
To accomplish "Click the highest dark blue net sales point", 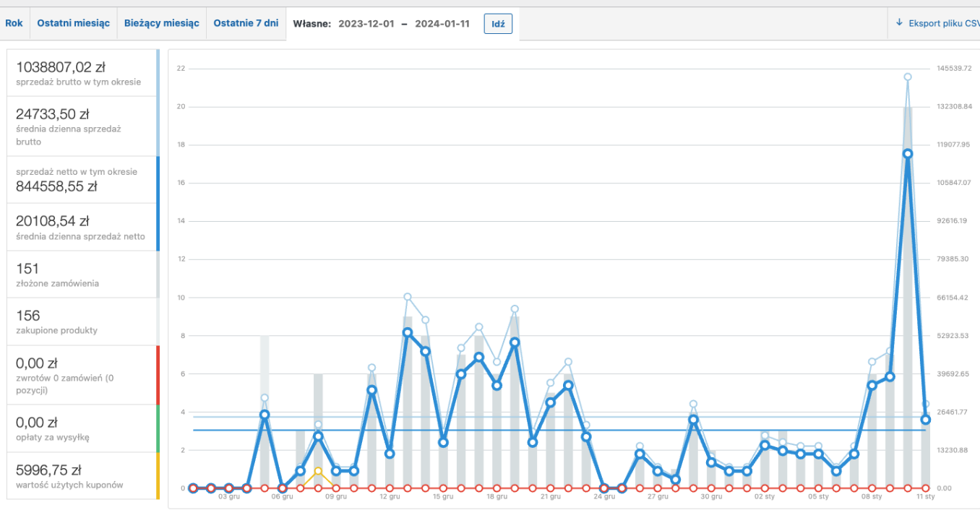I will pyautogui.click(x=908, y=154).
